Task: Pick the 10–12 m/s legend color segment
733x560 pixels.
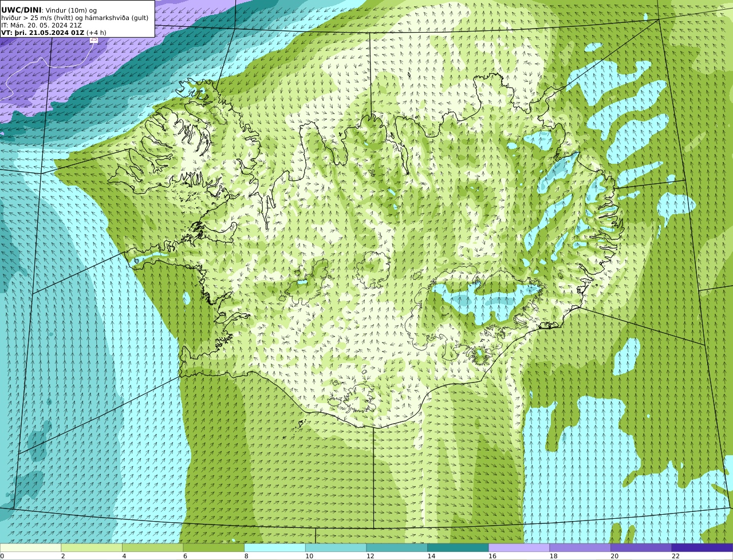Action: [336, 547]
